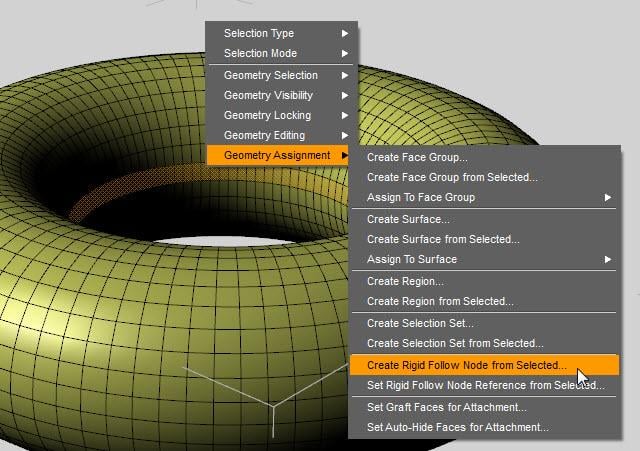Choose Set Rigid Follow Node Reference from Selected...

[484, 385]
